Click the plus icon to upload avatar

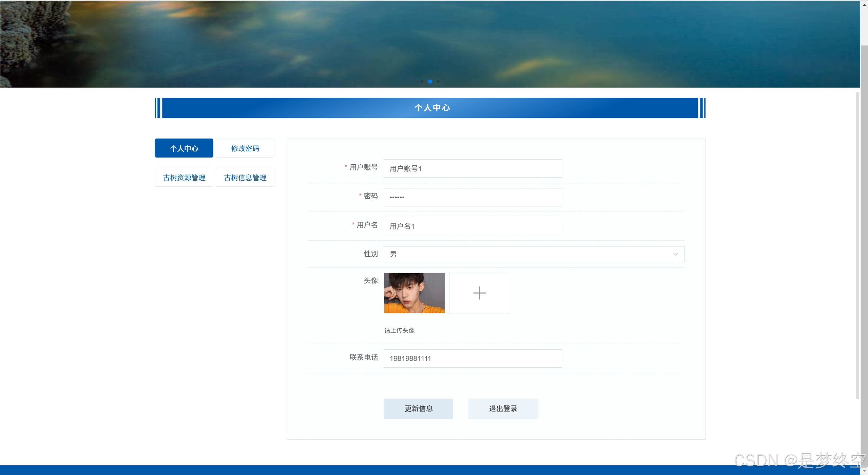click(x=479, y=293)
